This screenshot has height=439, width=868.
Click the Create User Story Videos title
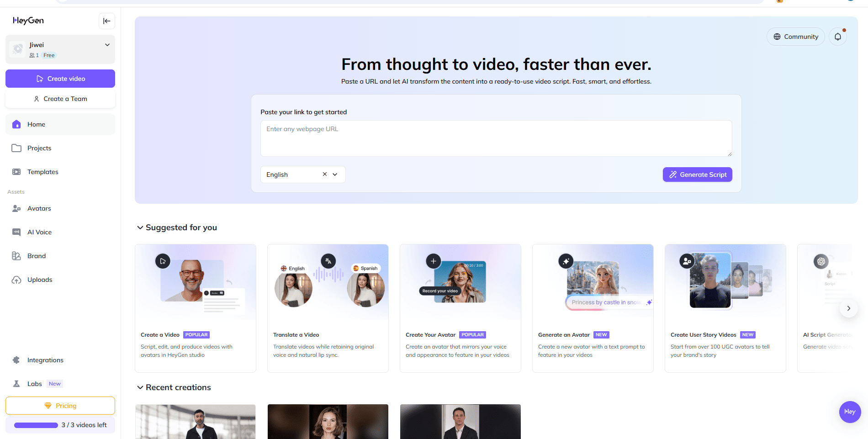pos(704,335)
